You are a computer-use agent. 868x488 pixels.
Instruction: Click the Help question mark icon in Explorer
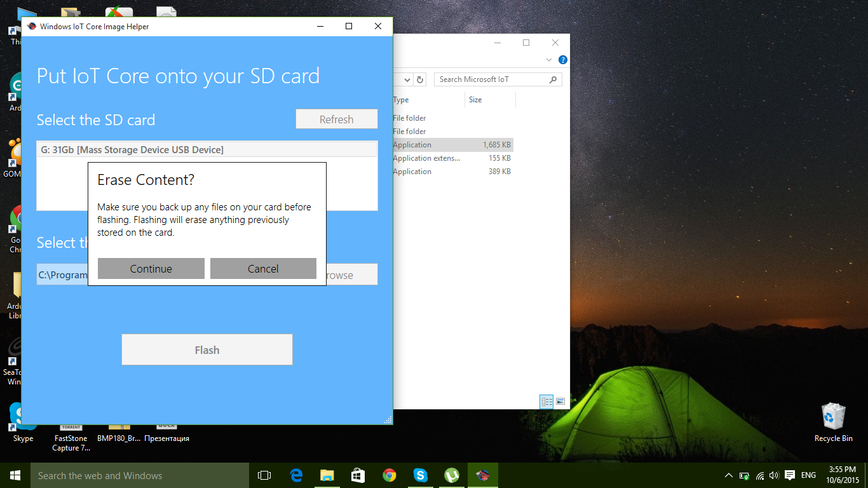pyautogui.click(x=562, y=60)
